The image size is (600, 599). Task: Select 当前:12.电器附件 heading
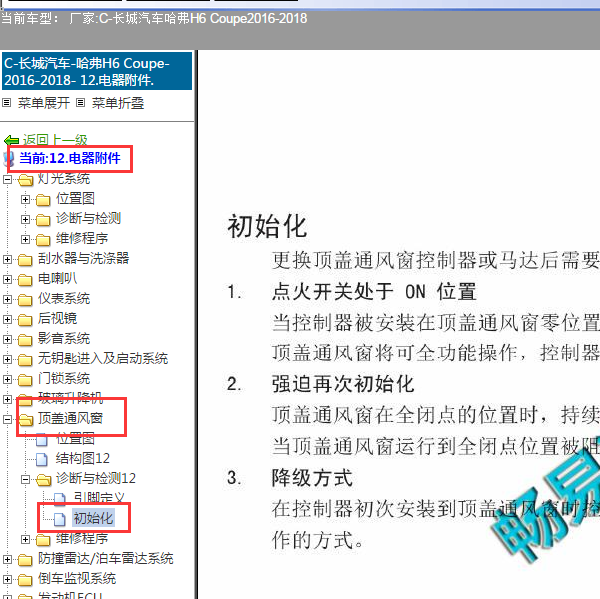pos(70,158)
